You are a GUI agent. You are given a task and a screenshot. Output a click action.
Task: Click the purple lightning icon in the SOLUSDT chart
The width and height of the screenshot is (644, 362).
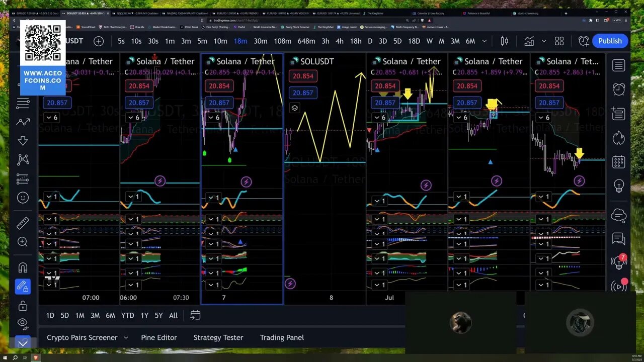[x=290, y=284]
